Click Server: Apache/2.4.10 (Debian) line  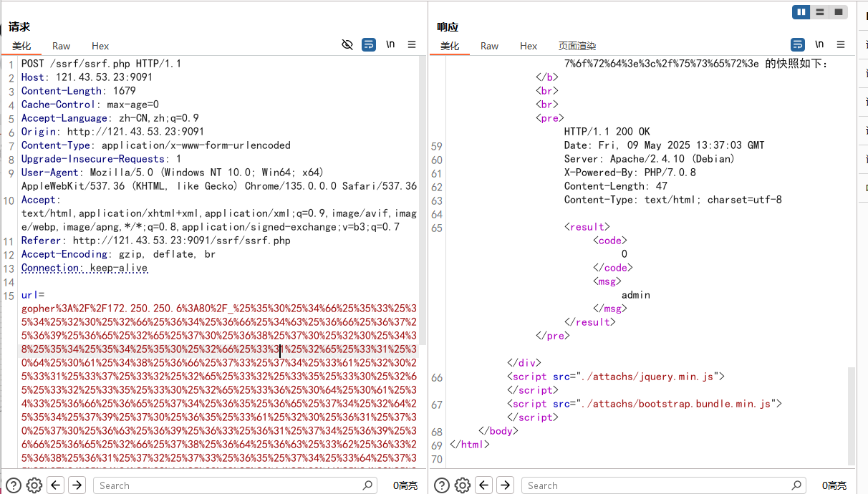coord(650,159)
